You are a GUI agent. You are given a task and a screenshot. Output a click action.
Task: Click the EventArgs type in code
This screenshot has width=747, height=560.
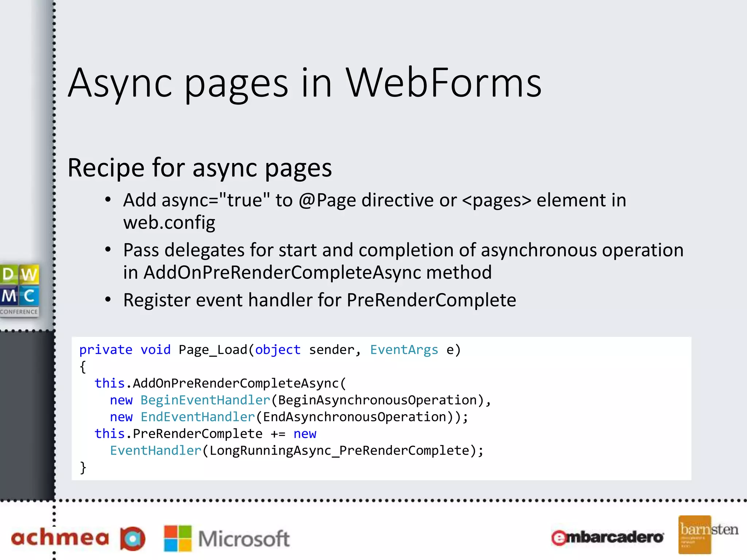pos(404,350)
